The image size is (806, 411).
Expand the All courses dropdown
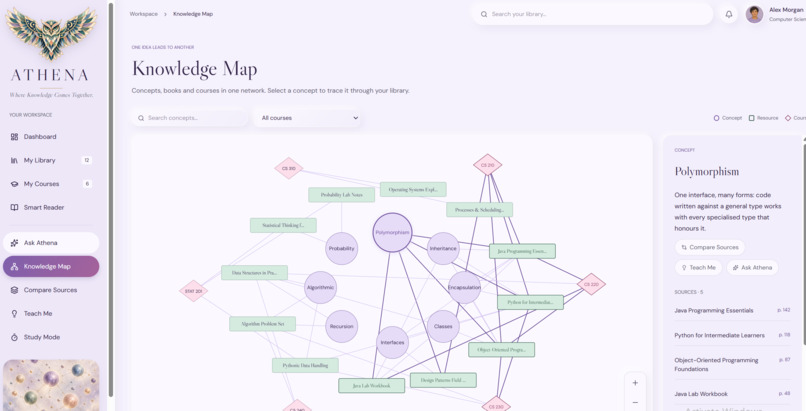[x=309, y=118]
